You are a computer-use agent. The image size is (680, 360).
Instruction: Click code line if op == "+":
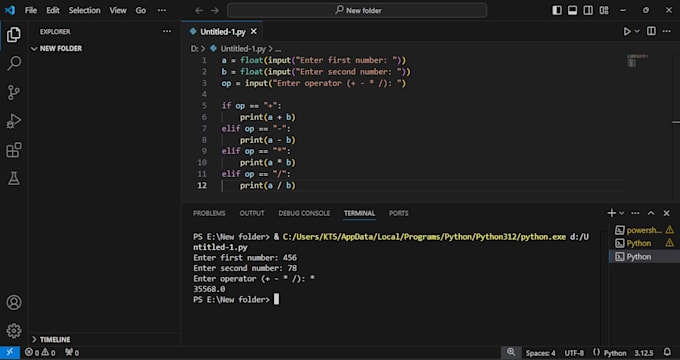coord(252,105)
